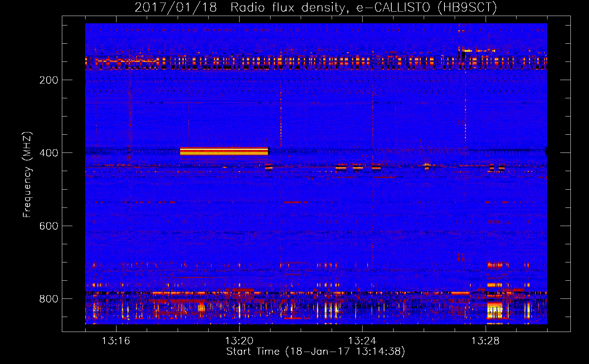
Task: Click the 13:20 time tick label
Action: point(239,341)
